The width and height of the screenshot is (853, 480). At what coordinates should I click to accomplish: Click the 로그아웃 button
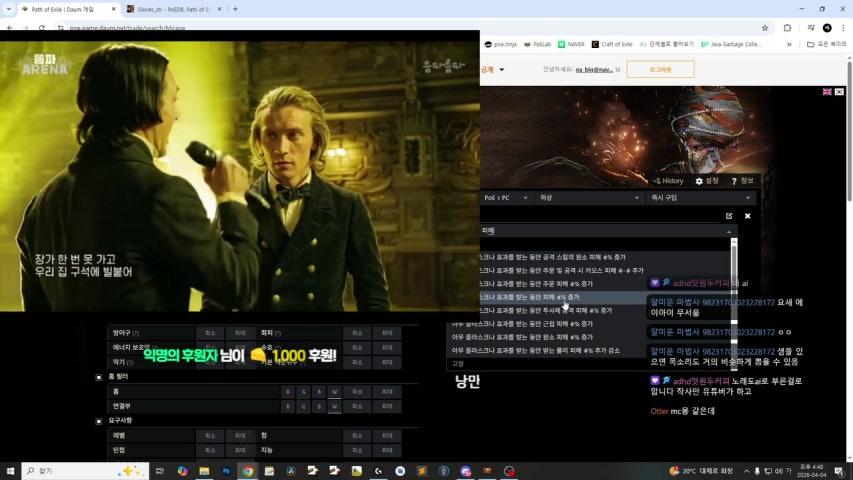point(660,69)
